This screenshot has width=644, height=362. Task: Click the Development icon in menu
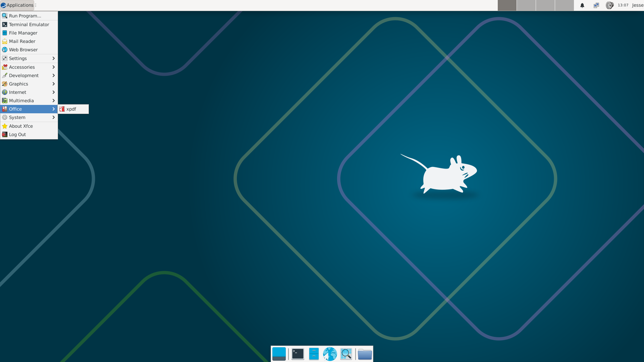pos(5,75)
